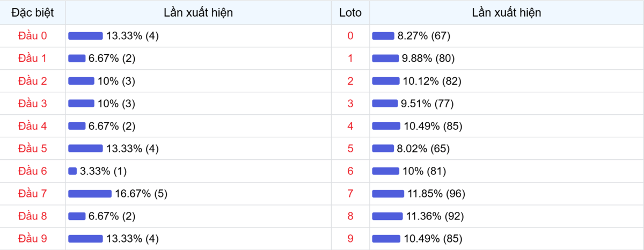Click the 8.02% bar for Loto 5
Image resolution: width=644 pixels, height=250 pixels.
(383, 149)
